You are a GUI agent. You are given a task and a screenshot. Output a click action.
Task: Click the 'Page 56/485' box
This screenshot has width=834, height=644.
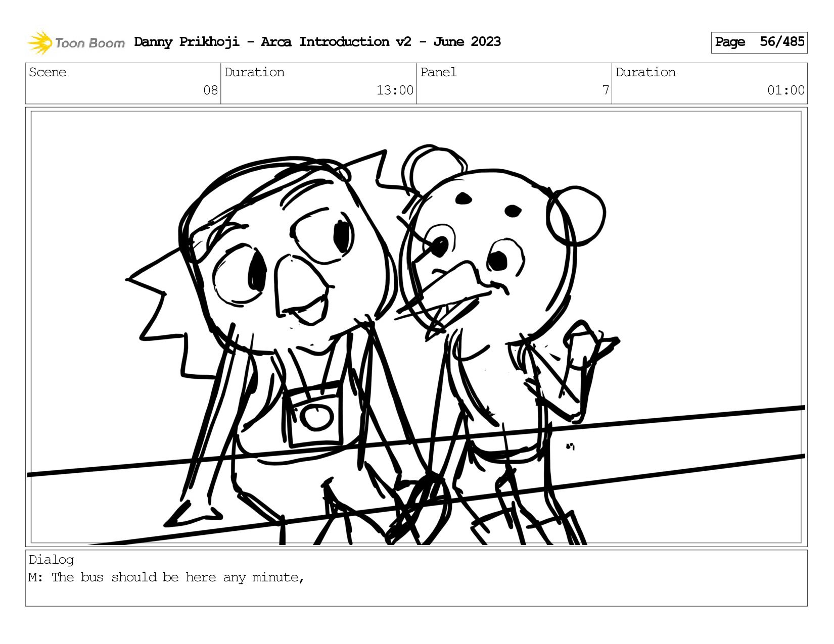tap(759, 42)
